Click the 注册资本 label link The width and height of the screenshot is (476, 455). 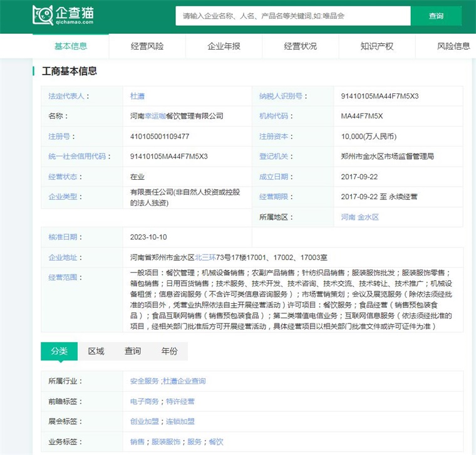[x=273, y=137]
